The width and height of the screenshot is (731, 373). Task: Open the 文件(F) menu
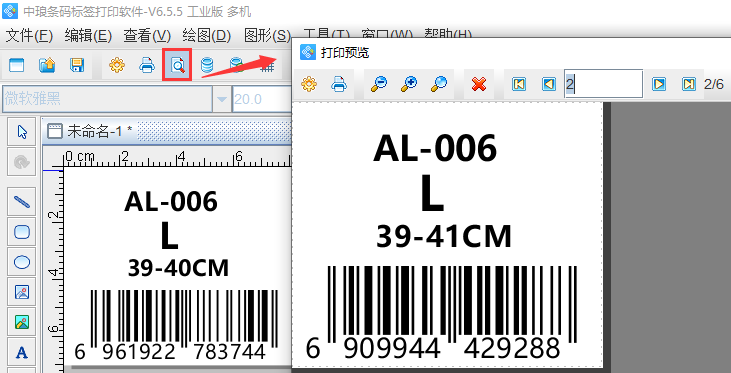tap(29, 35)
